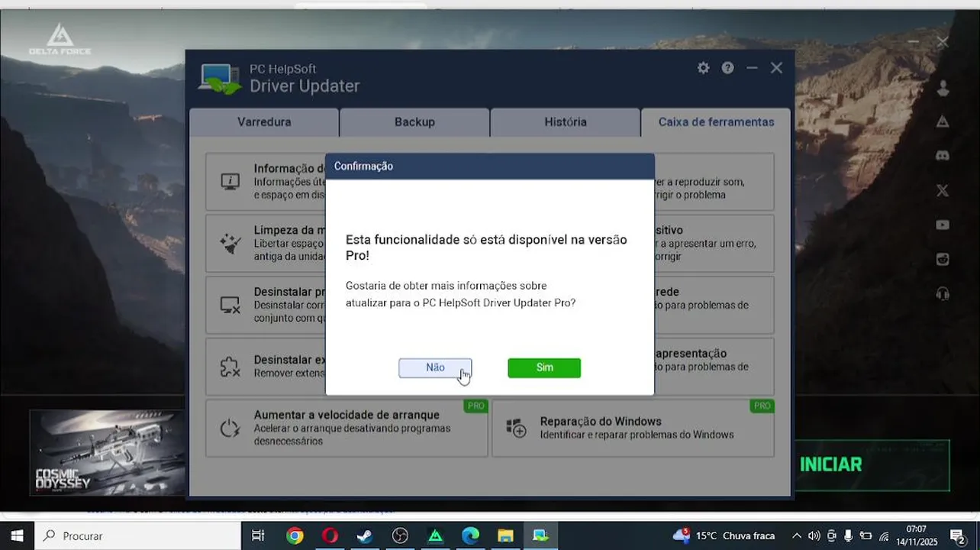Open YouTube link in launcher sidebar
Viewport: 980px width, 550px height.
click(x=943, y=225)
